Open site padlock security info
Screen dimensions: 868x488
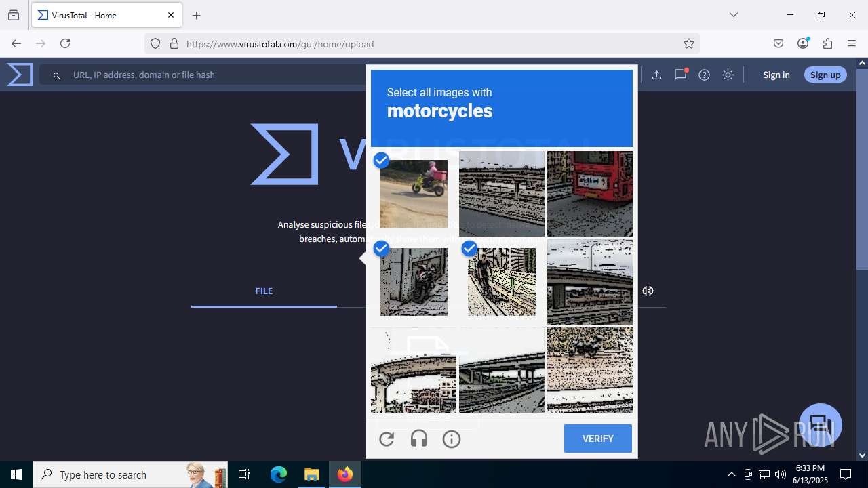(174, 43)
